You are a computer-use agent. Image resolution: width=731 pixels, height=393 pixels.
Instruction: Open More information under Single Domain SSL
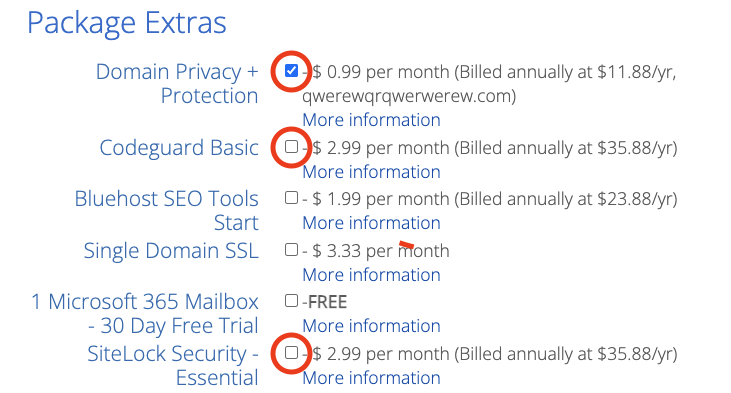tap(371, 275)
